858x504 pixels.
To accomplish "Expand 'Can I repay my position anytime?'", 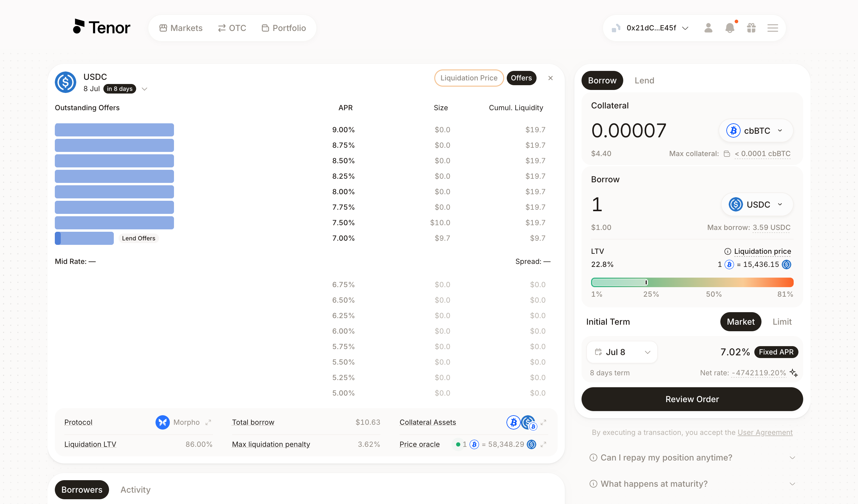I will tap(692, 457).
